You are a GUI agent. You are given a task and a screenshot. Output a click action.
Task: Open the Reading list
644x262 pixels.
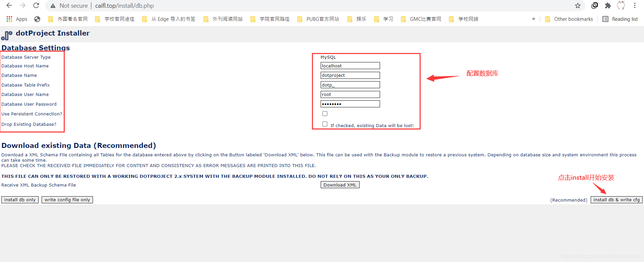coord(620,19)
